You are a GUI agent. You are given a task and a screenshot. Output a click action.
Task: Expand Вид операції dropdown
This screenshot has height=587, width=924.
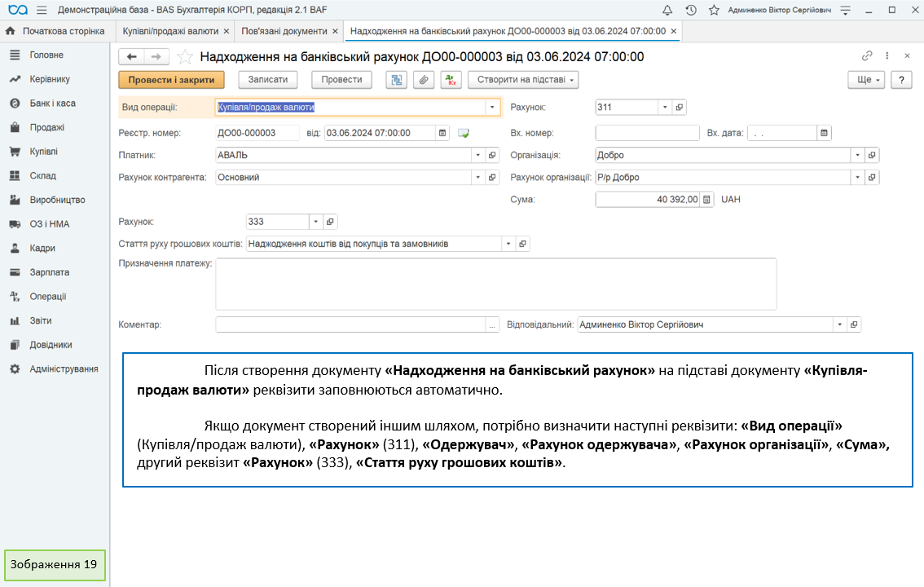(492, 108)
